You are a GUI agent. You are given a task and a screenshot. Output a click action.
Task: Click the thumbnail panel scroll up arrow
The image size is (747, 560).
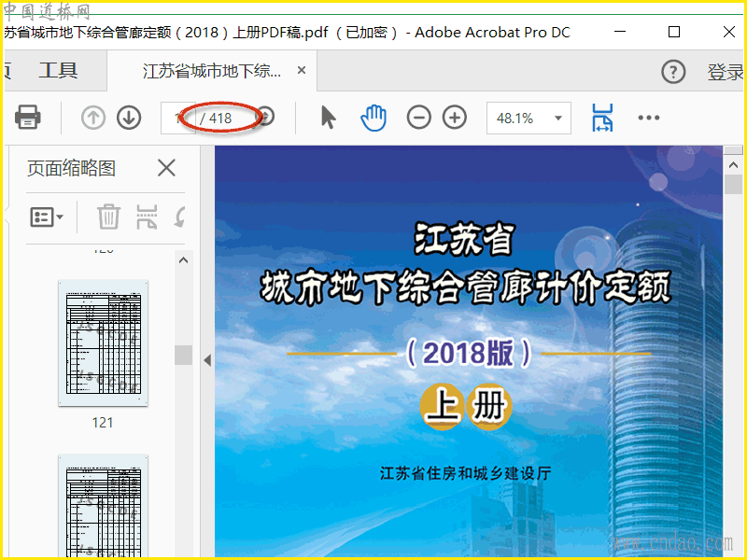point(183,260)
